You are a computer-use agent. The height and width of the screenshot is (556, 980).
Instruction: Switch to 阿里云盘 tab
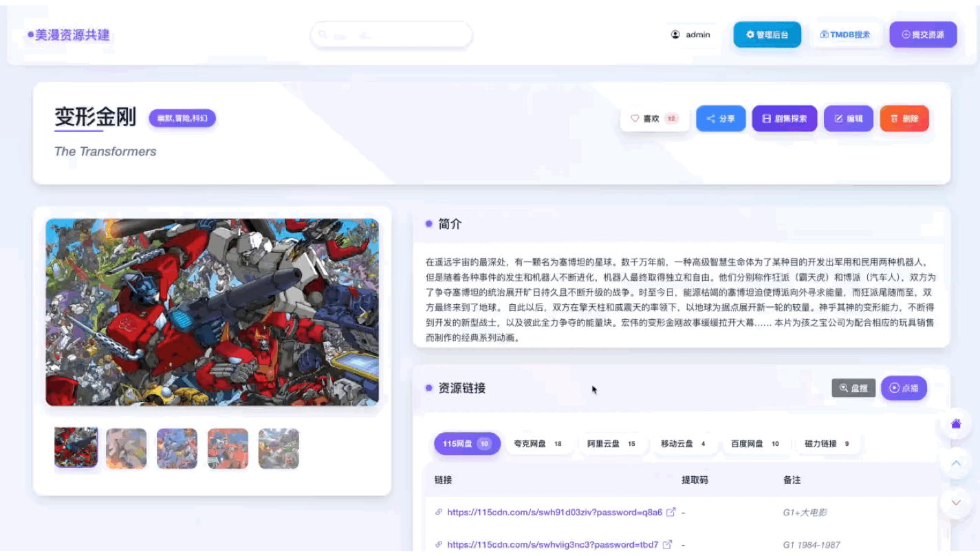[x=611, y=444]
